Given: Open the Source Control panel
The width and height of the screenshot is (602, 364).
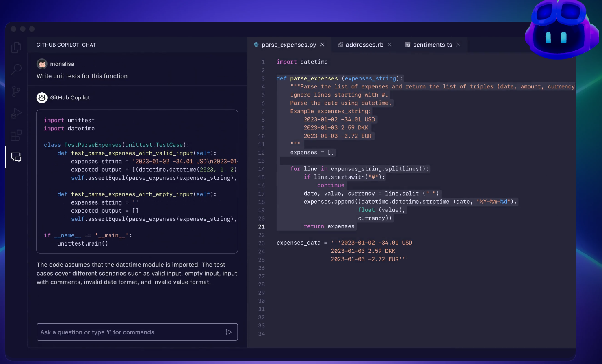Looking at the screenshot, I should [x=16, y=91].
